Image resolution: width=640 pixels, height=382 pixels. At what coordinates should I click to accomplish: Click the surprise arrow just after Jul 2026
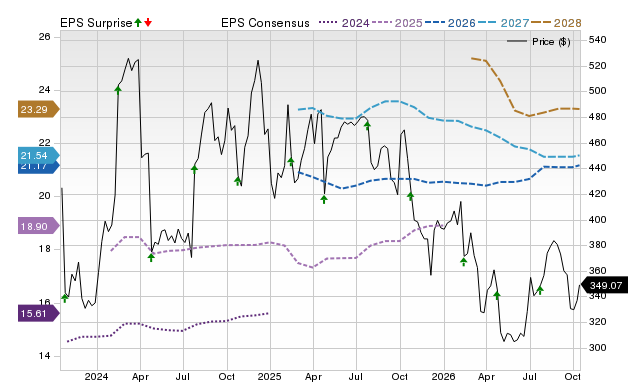(x=540, y=290)
